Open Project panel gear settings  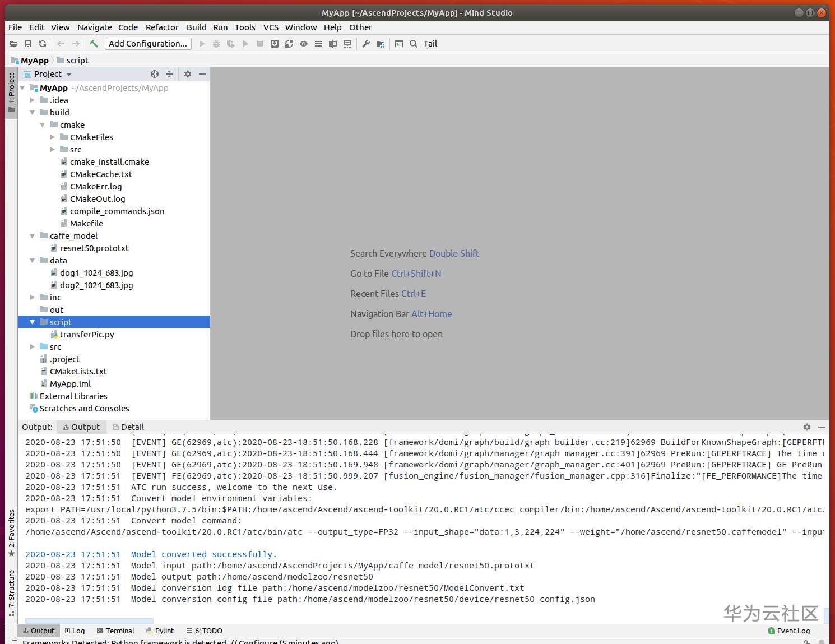[188, 74]
